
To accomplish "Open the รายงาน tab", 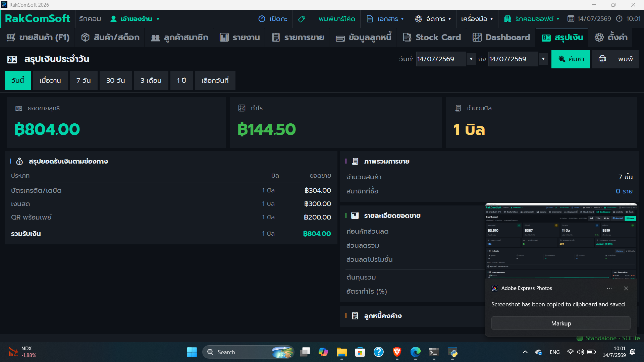I will pos(240,37).
